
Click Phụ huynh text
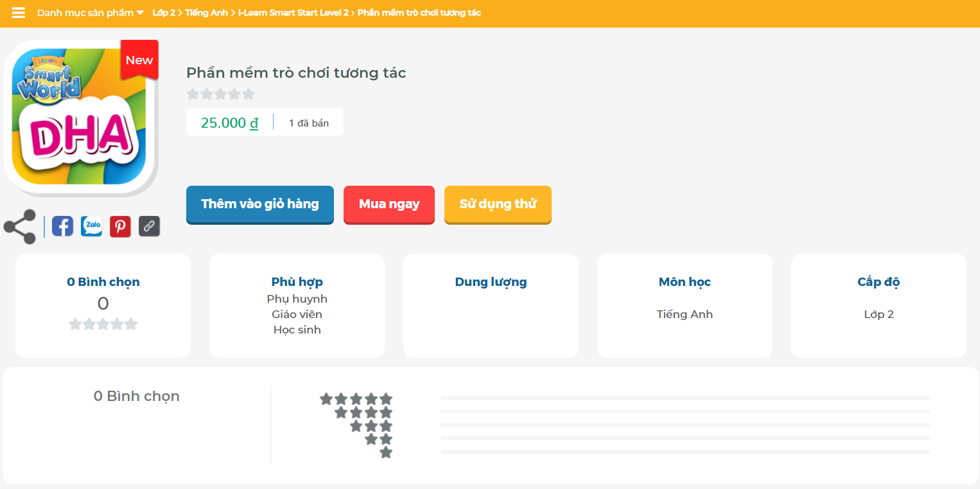click(x=297, y=299)
